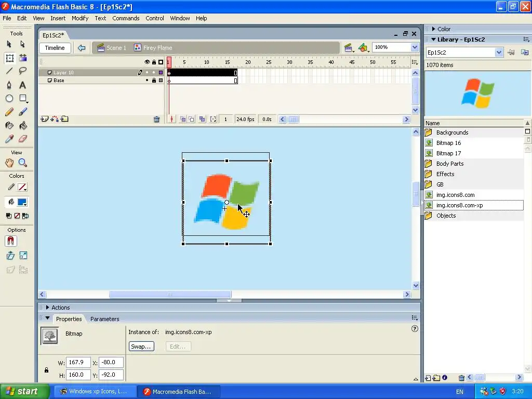Image resolution: width=532 pixels, height=399 pixels.
Task: Open the Control menu
Action: coord(155,18)
